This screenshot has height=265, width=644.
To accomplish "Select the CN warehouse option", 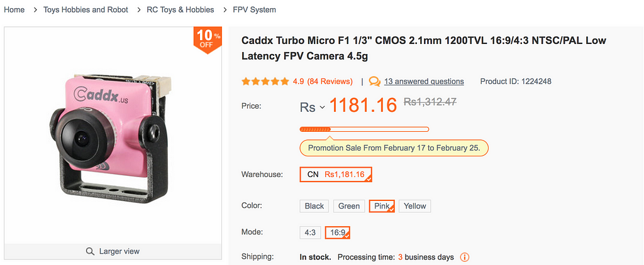I will click(x=336, y=175).
